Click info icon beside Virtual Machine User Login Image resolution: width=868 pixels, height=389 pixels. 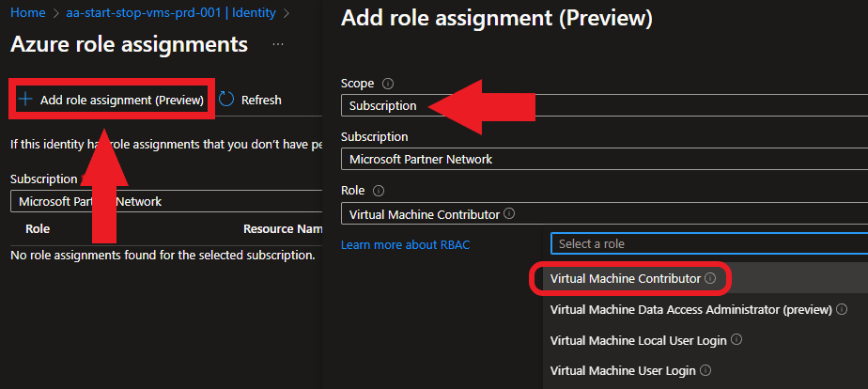[x=705, y=371]
